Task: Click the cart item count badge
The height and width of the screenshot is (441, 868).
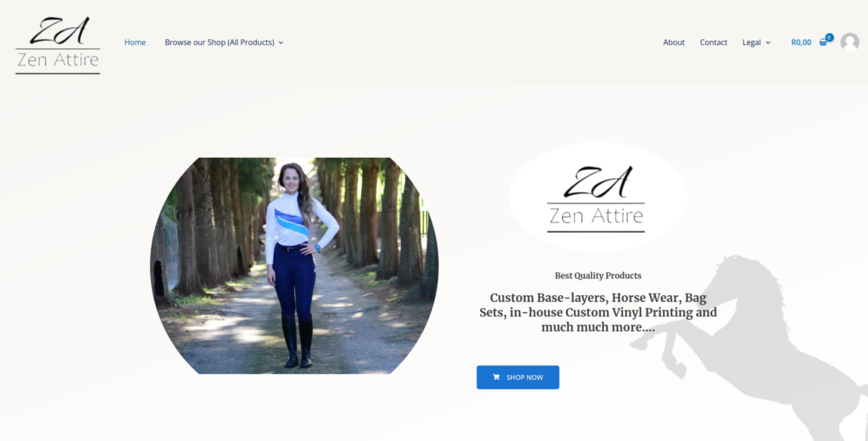Action: point(829,37)
